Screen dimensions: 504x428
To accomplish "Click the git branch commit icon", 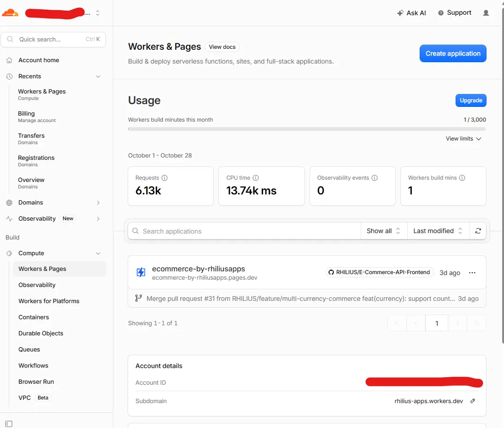I will pos(139,298).
